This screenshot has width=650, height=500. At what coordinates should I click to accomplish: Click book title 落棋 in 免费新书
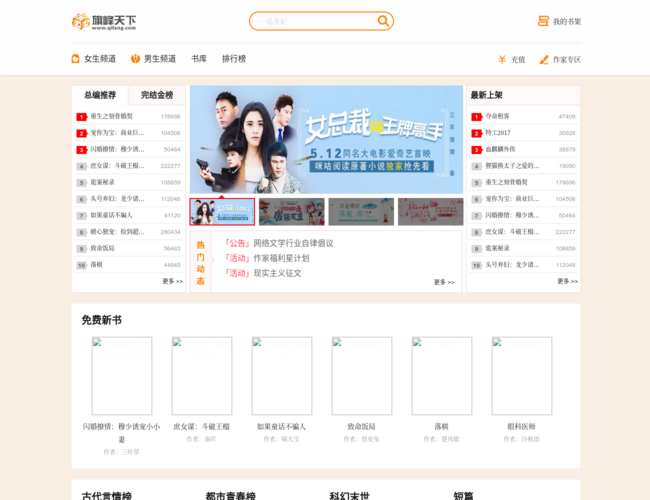[441, 427]
